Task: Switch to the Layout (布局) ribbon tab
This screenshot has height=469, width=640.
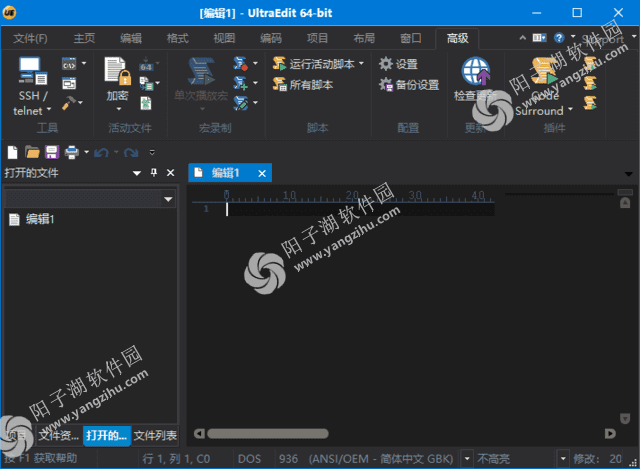Action: coord(364,38)
